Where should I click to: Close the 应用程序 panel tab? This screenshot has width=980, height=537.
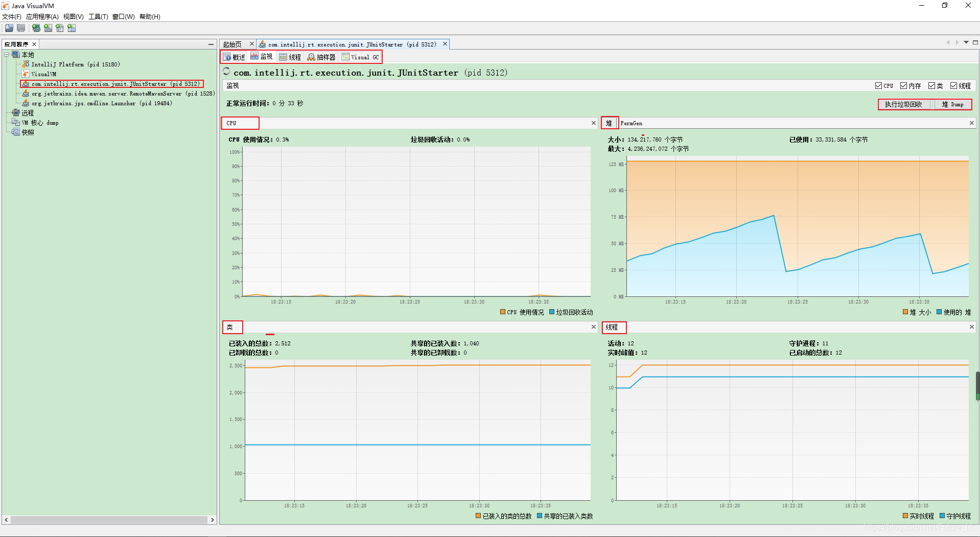click(x=34, y=44)
